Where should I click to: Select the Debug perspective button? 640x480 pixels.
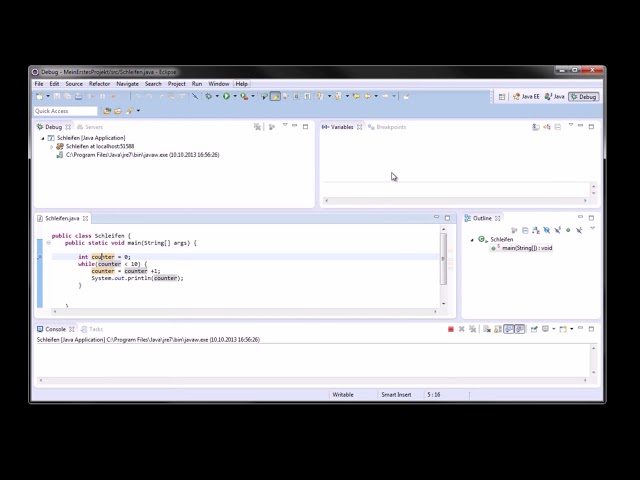coord(584,97)
